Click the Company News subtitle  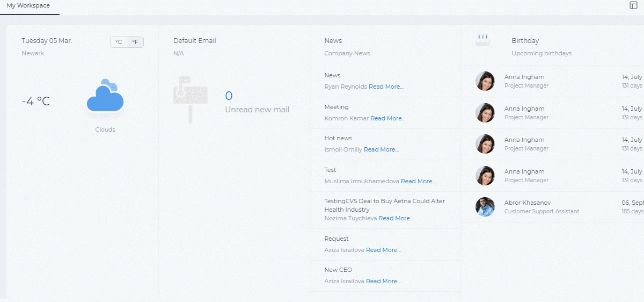pos(347,53)
